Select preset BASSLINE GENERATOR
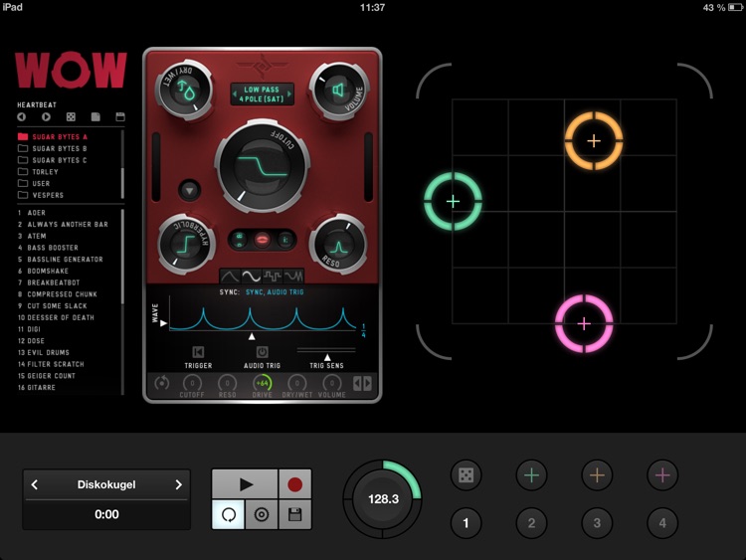The image size is (746, 560). (x=61, y=260)
